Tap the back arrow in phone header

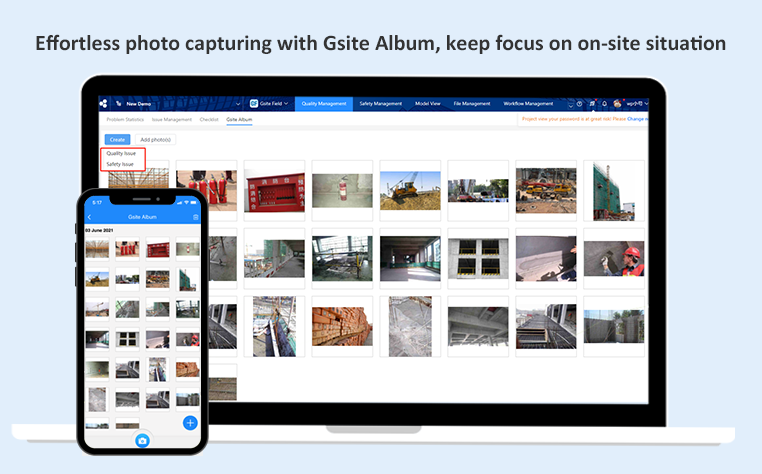[90, 217]
